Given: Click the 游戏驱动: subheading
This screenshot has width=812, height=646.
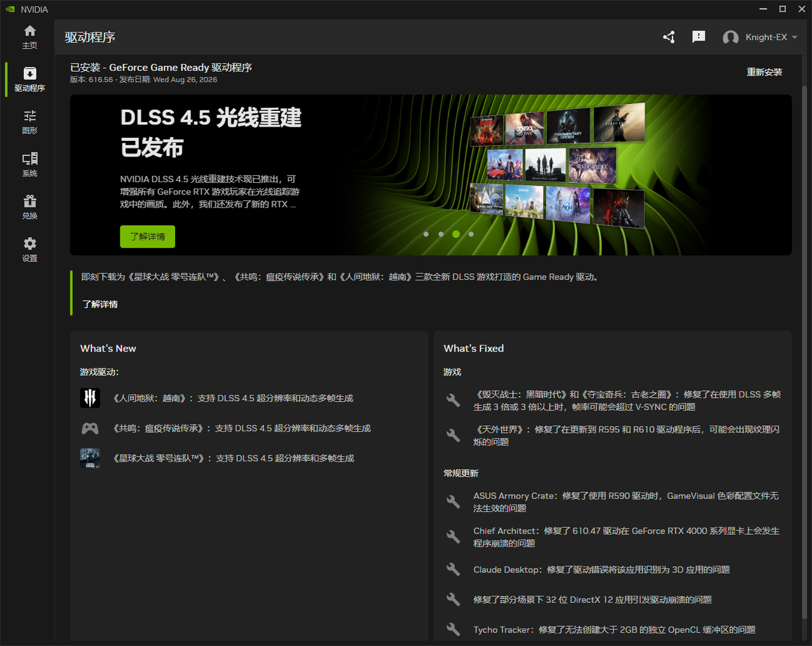Looking at the screenshot, I should tap(100, 372).
